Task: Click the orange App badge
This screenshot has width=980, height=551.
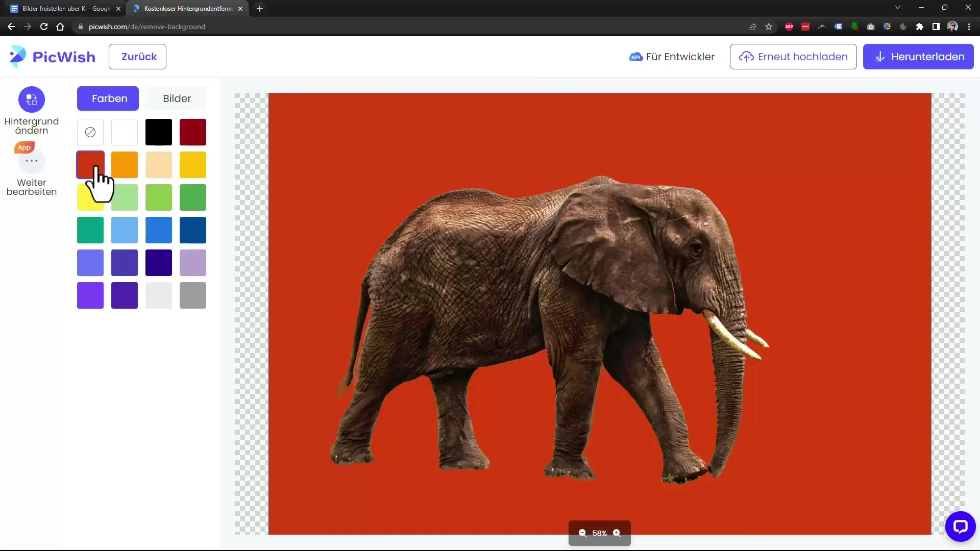Action: (24, 147)
